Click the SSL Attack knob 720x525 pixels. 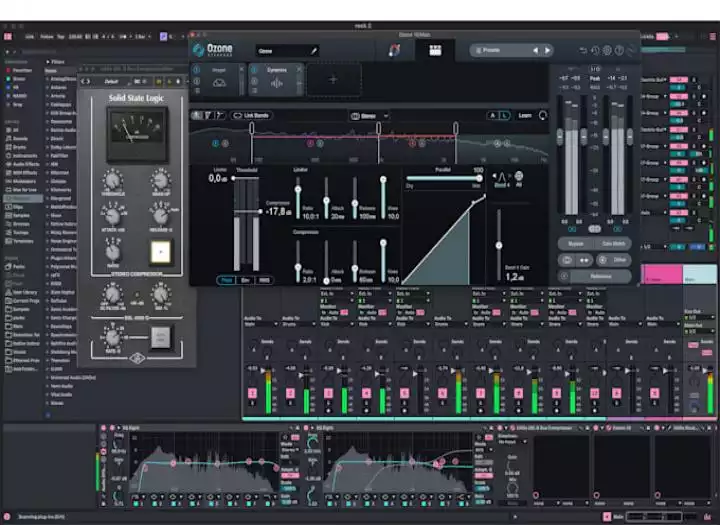pos(112,214)
